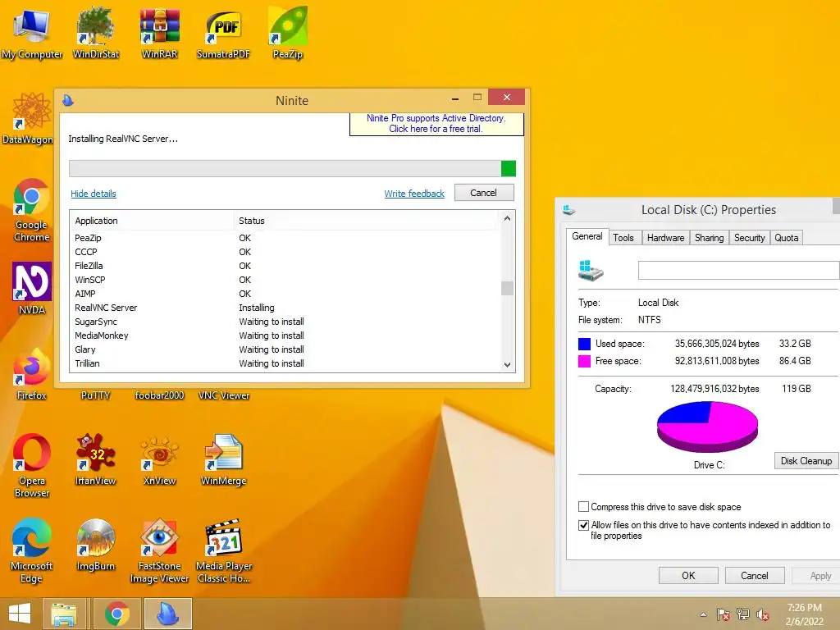This screenshot has width=840, height=630.
Task: Select the Trillian list row
Action: pyautogui.click(x=286, y=363)
